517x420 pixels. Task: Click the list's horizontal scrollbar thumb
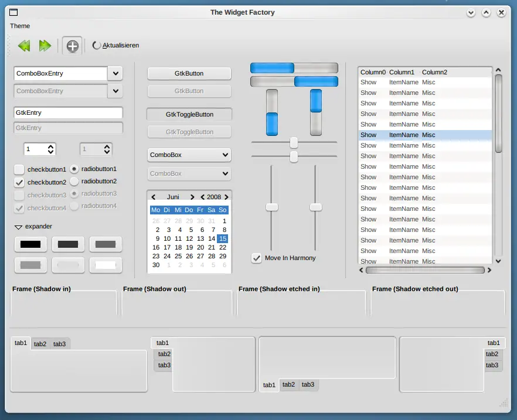click(425, 270)
